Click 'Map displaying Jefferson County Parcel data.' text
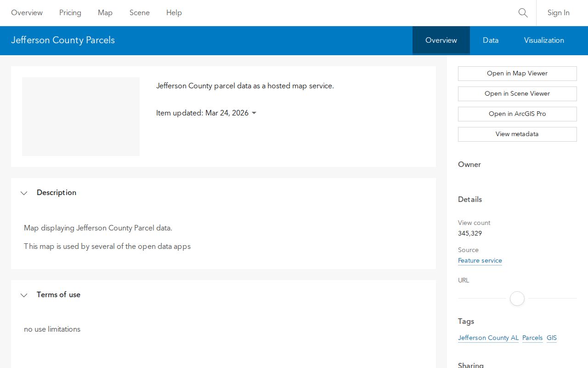Screen dimensions: 588x368 98,228
